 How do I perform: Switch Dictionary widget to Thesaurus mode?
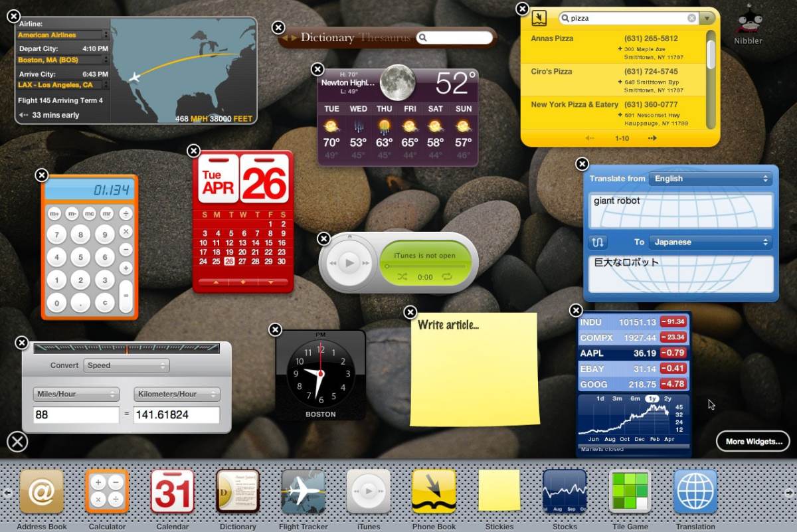coord(387,38)
